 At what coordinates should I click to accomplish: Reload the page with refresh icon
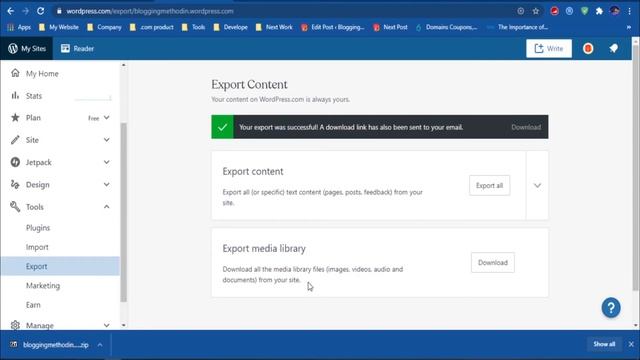[40, 11]
